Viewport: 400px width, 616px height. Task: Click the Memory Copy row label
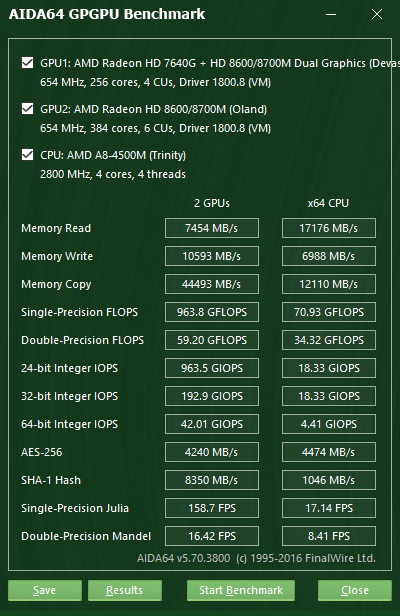[x=56, y=284]
